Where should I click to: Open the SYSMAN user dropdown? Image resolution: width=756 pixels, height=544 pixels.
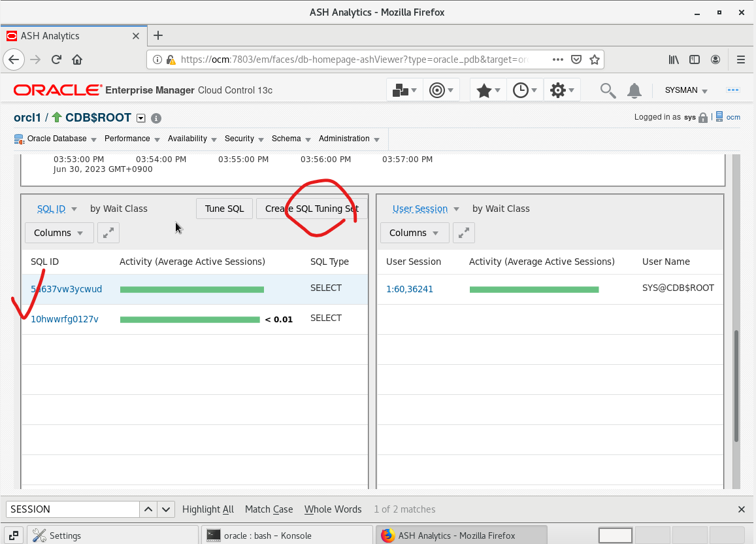tap(686, 90)
